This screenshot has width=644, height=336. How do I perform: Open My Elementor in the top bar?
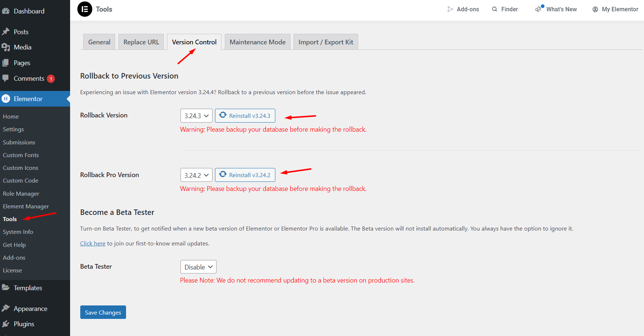(615, 9)
